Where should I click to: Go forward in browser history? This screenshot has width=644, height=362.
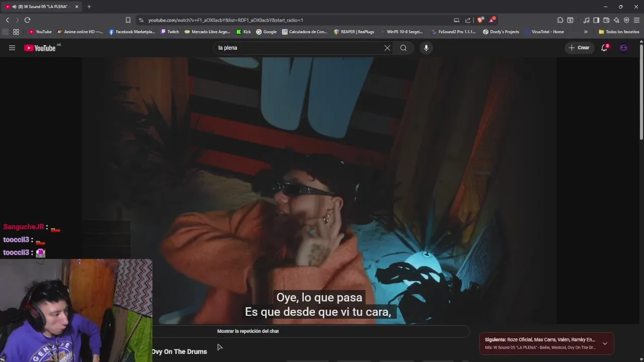(17, 20)
